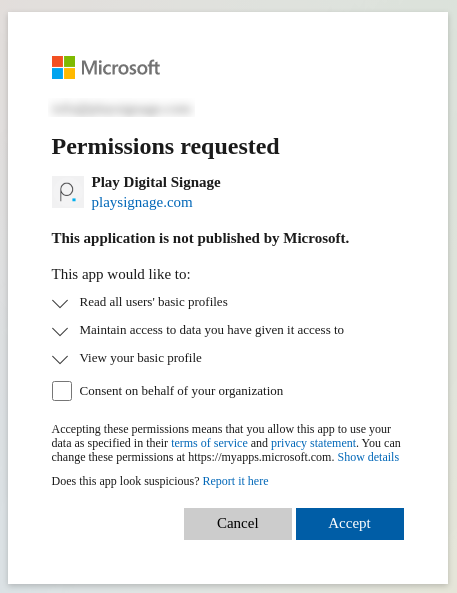Click the blue Accept button
457x593 pixels.
[350, 524]
